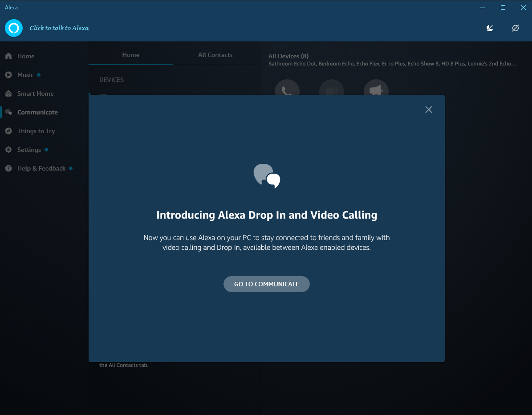Go to Smart Home in sidebar

pos(35,94)
